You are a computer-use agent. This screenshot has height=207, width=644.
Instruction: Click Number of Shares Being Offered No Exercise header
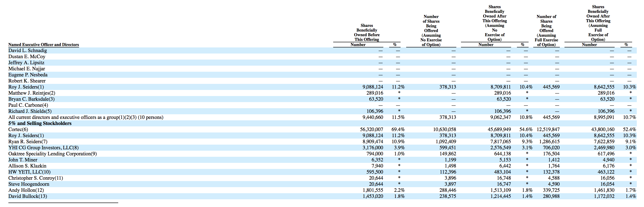[431, 31]
